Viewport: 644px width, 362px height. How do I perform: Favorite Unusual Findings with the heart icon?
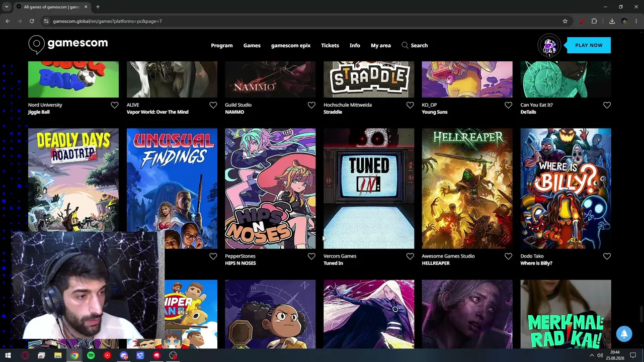click(213, 256)
